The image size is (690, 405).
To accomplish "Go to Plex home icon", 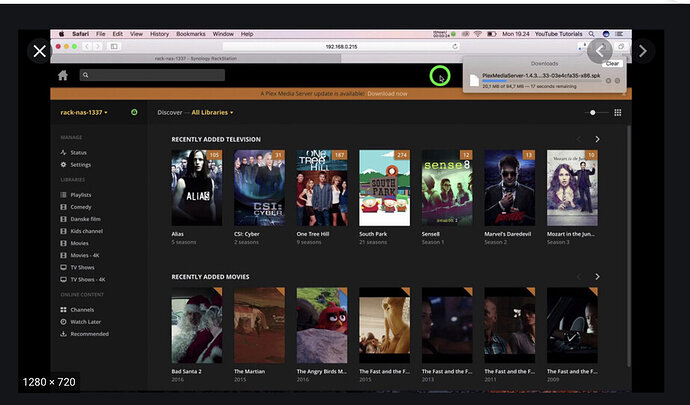I will click(x=63, y=75).
